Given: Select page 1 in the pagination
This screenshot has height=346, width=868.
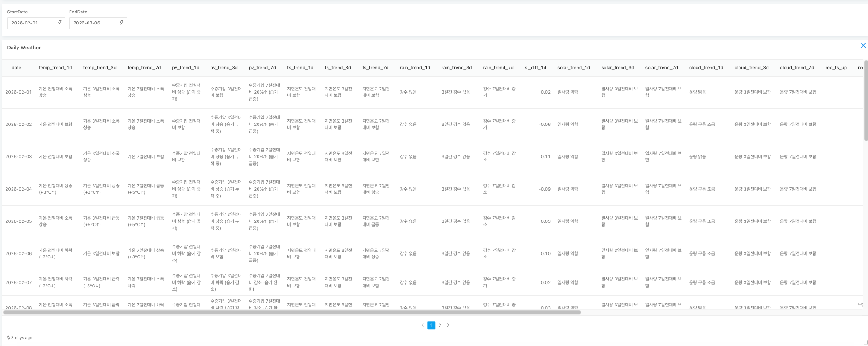Looking at the screenshot, I should [x=431, y=325].
